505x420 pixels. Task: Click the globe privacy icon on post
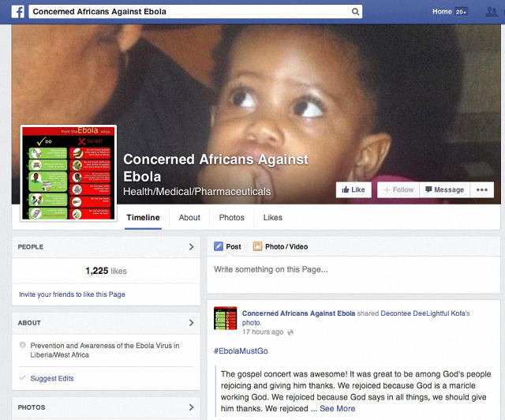(x=290, y=332)
